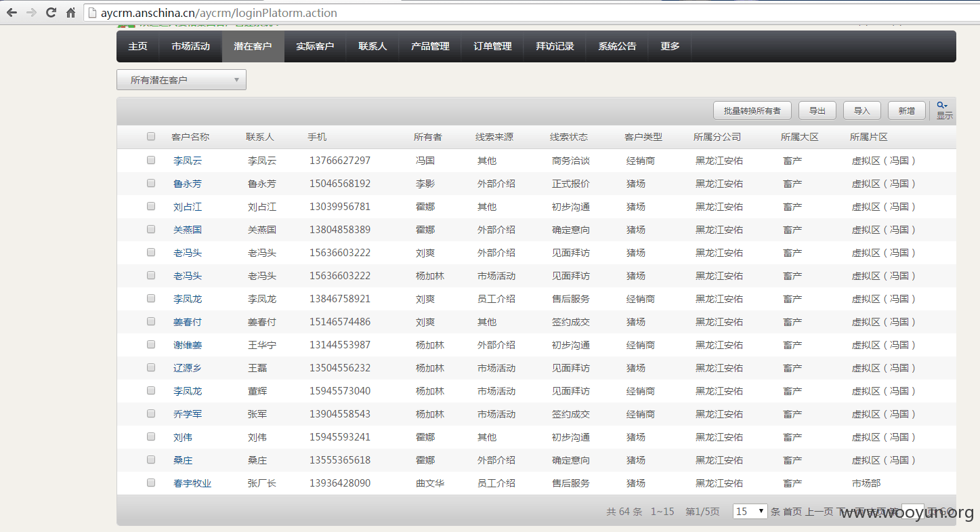Image resolution: width=980 pixels, height=532 pixels.
Task: Open the page size dropdown showing 15
Action: [750, 512]
